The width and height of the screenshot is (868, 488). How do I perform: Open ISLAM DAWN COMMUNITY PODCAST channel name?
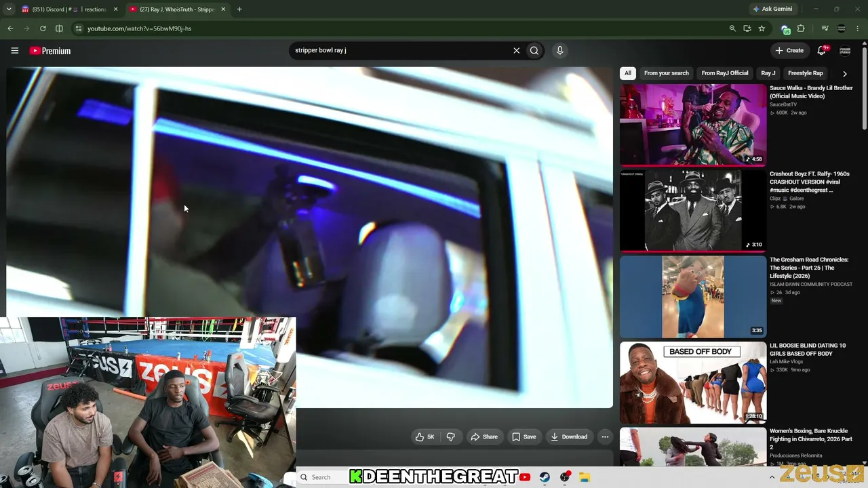tap(811, 285)
